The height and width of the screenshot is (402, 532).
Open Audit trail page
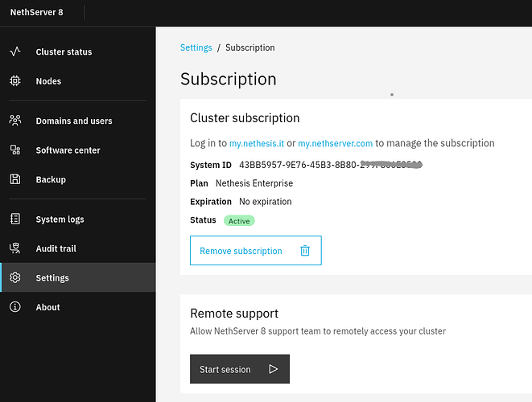(78, 248)
